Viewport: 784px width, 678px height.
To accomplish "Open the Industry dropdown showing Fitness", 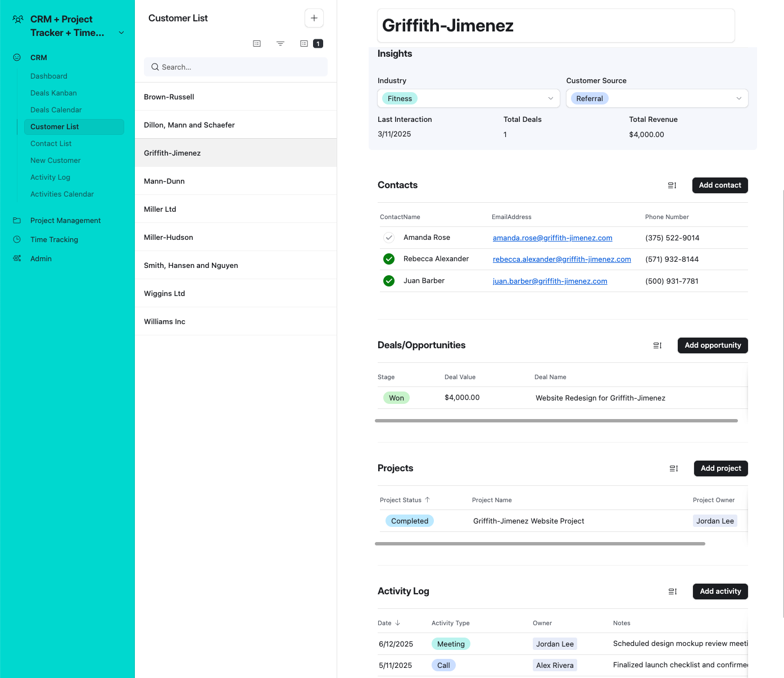I will (550, 98).
